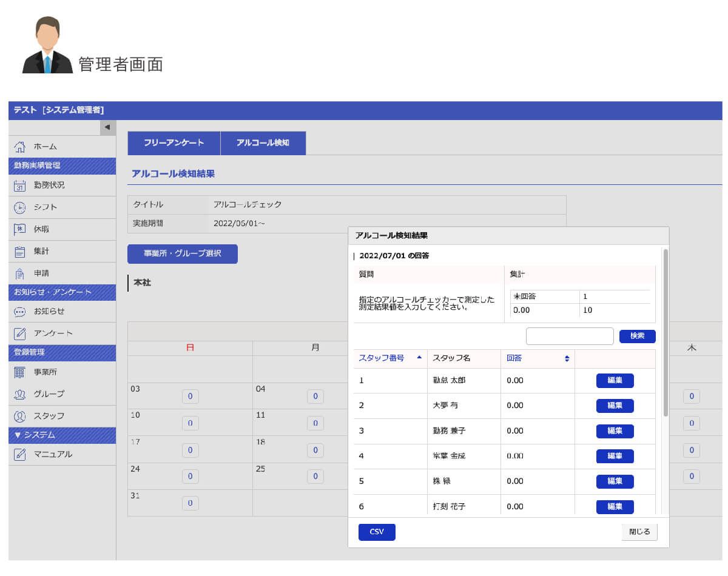This screenshot has width=728, height=576.
Task: Open count for day 25
Action: [315, 477]
